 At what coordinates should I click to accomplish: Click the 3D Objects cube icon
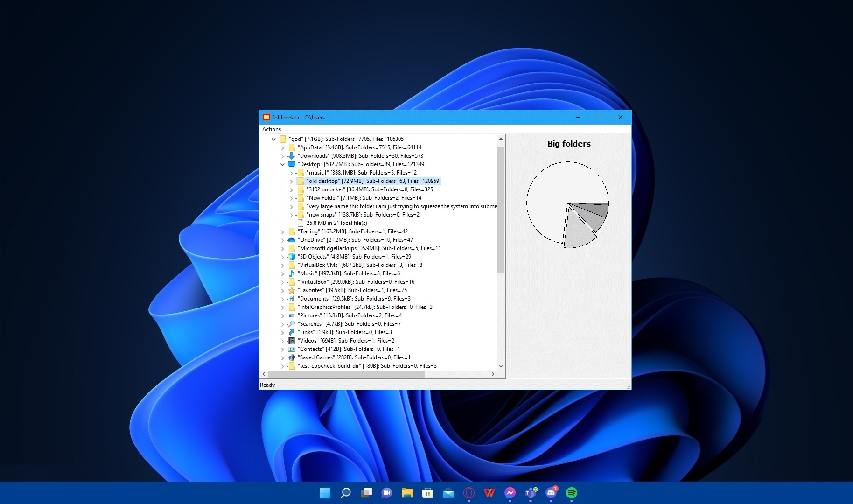coord(292,257)
